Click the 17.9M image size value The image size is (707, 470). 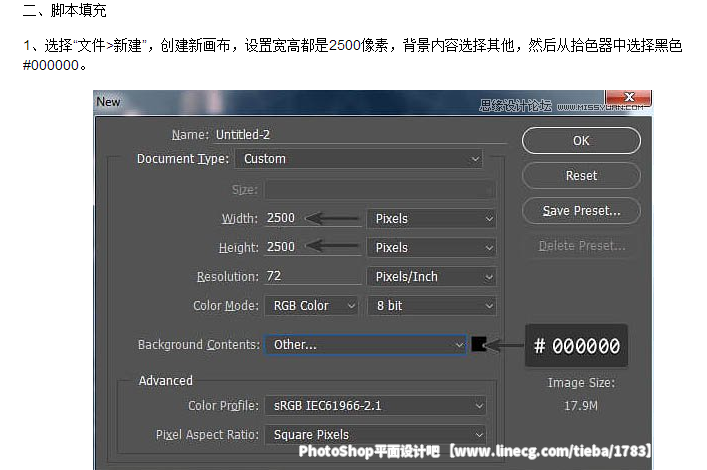point(581,406)
